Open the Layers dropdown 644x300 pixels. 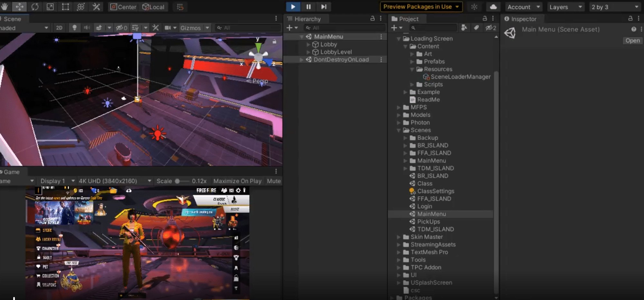(566, 7)
